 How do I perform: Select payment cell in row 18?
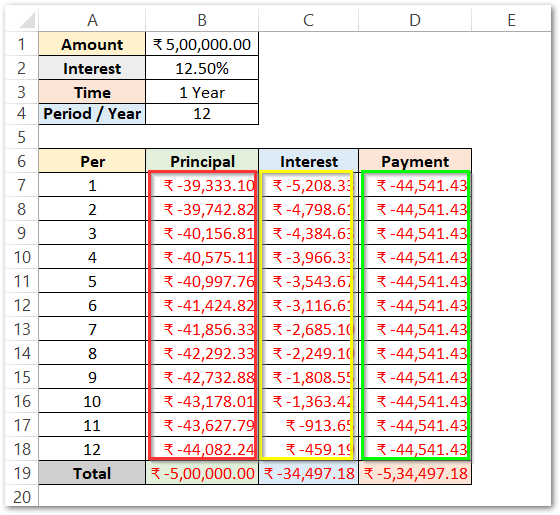pyautogui.click(x=415, y=449)
